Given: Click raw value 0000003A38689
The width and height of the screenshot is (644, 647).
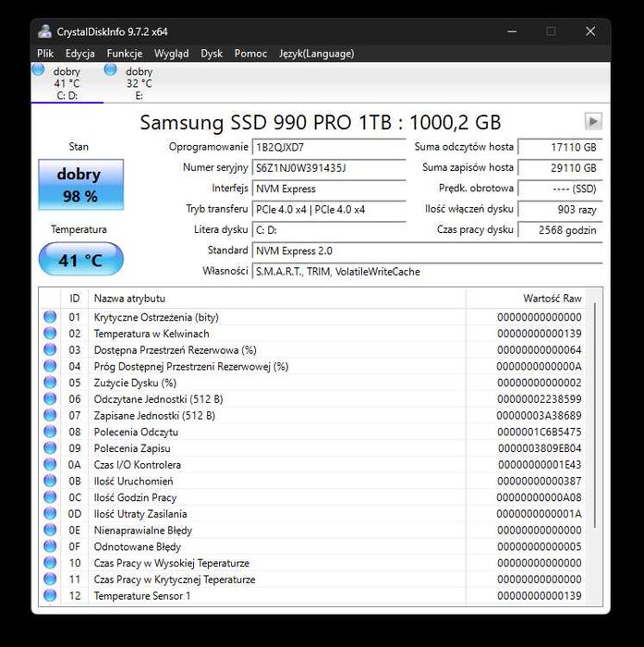Looking at the screenshot, I should [x=539, y=416].
